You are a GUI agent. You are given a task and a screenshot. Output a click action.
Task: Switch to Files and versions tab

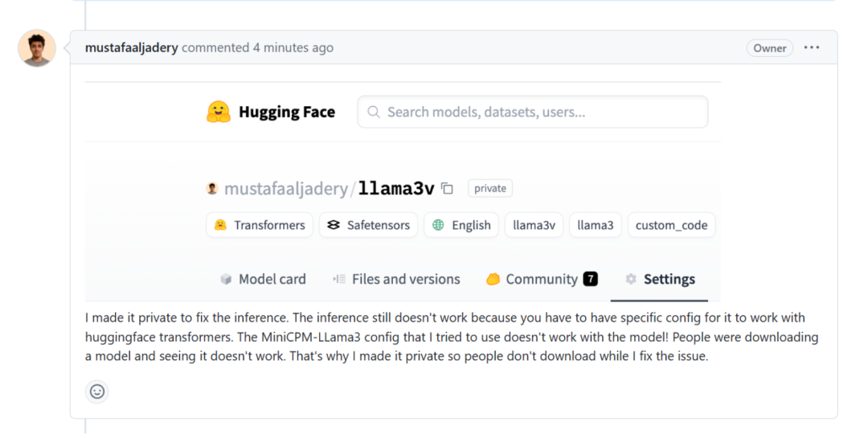pos(406,280)
